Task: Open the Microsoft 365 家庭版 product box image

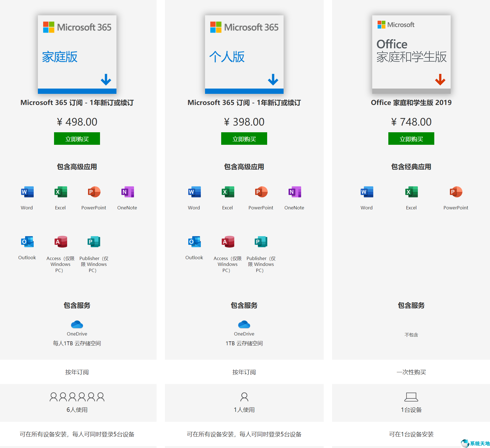Action: point(77,55)
